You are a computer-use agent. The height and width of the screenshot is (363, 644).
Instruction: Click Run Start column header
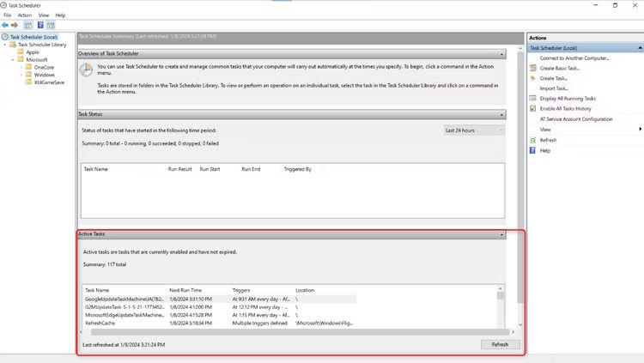210,169
